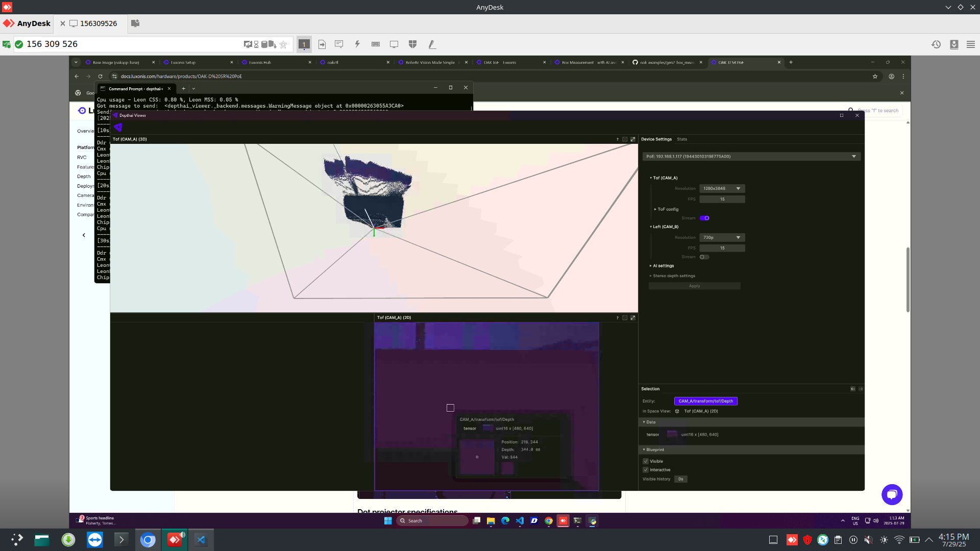Image resolution: width=980 pixels, height=551 pixels.
Task: Open the PoE device selection dropdown
Action: tap(751, 157)
